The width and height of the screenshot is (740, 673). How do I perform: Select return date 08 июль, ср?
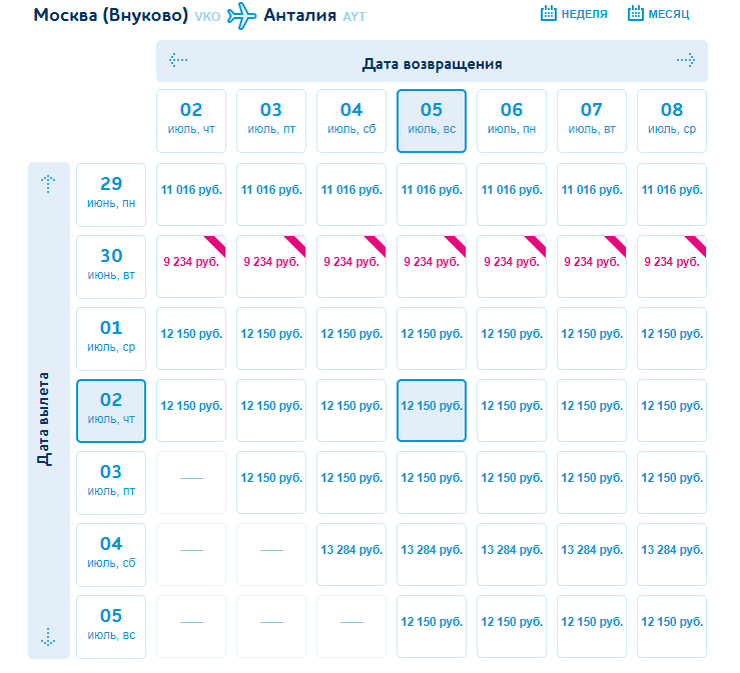[x=672, y=121]
